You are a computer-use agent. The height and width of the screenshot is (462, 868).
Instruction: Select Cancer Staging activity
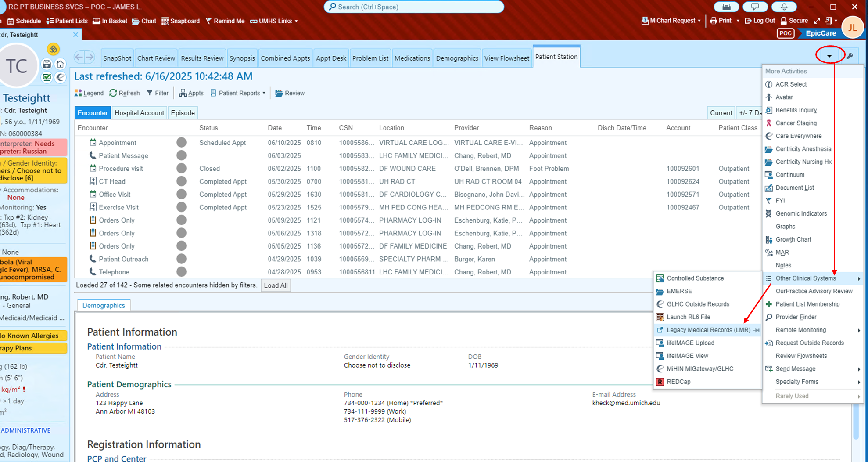pyautogui.click(x=796, y=123)
